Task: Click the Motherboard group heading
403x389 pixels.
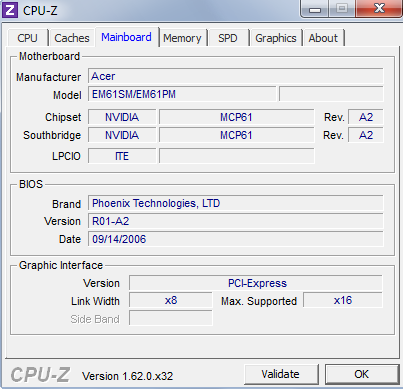Action: [49, 56]
